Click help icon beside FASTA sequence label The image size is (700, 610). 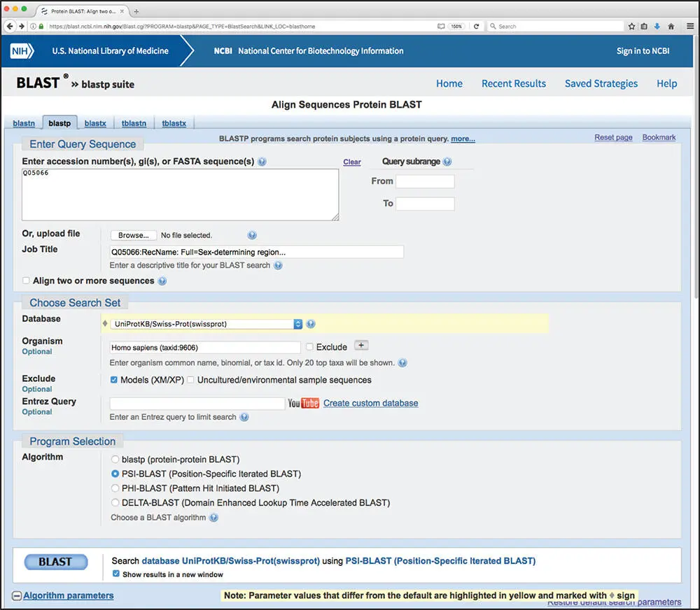pyautogui.click(x=262, y=162)
